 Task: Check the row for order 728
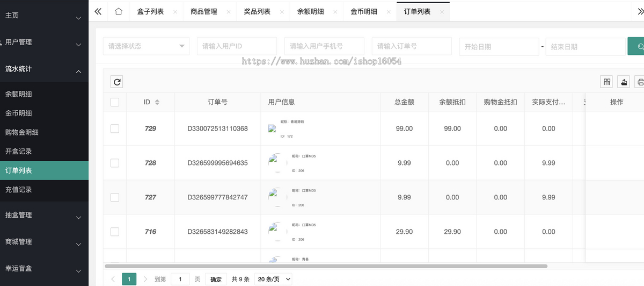(x=115, y=163)
